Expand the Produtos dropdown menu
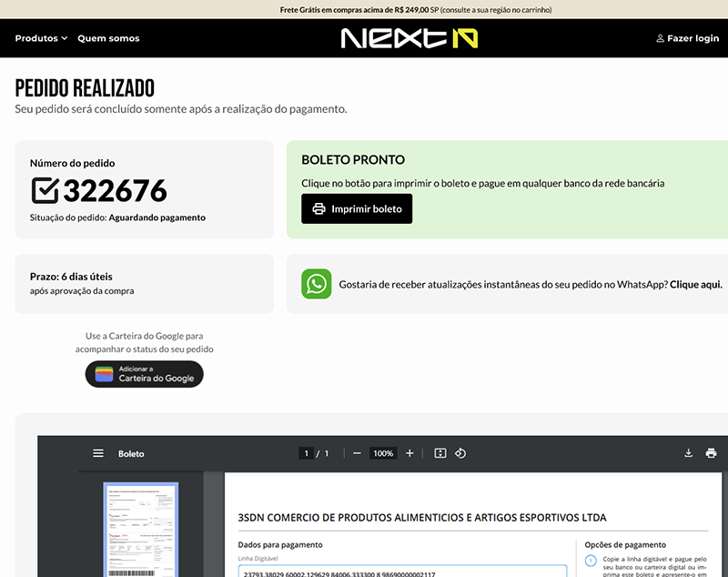 click(41, 38)
